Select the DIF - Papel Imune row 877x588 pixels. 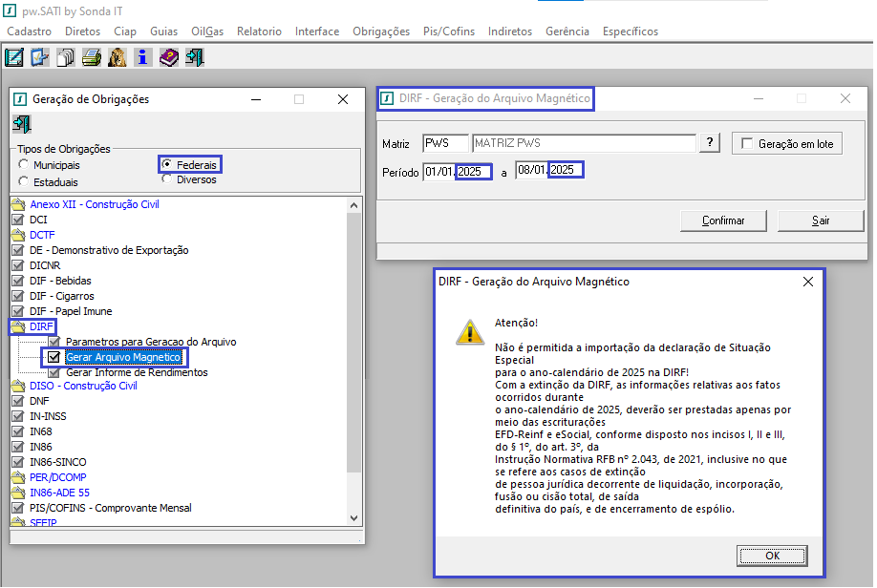[71, 311]
